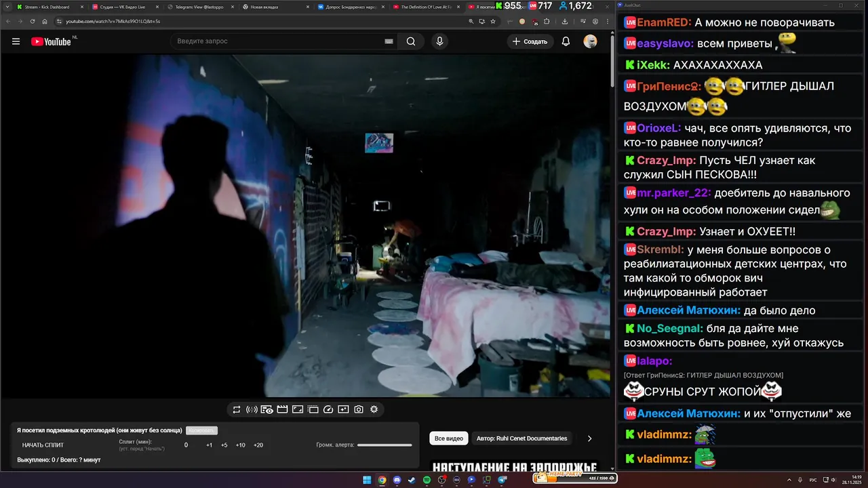Screen dimensions: 868x488
Task: Click the username No_Seegnal in chat
Action: click(670, 329)
